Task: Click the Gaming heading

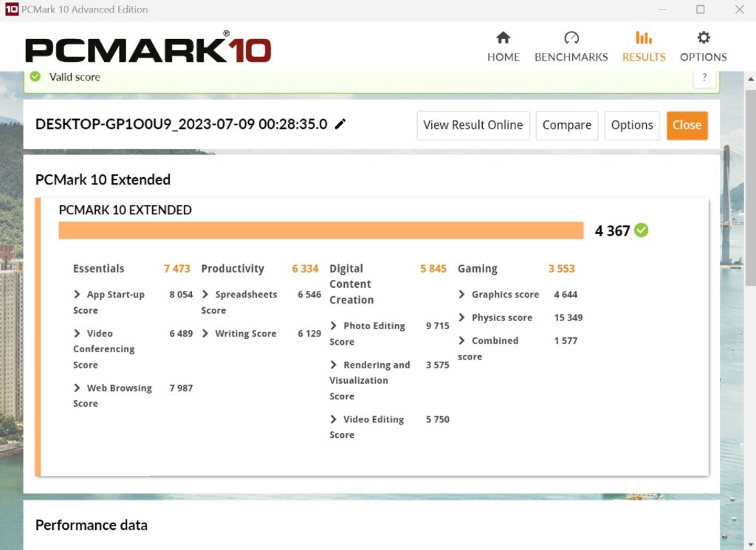Action: (x=478, y=269)
